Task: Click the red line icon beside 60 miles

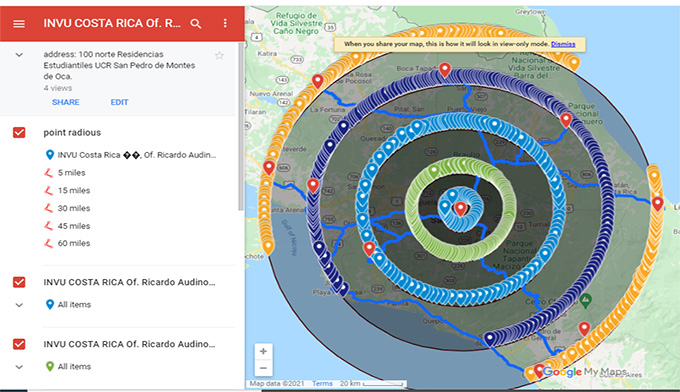Action: click(49, 243)
